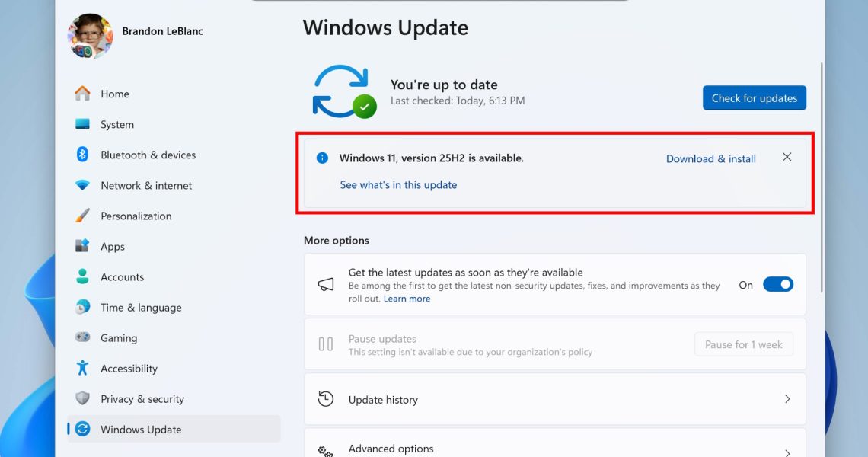Go to Accounts settings
Image resolution: width=868 pixels, height=457 pixels.
tap(174, 276)
